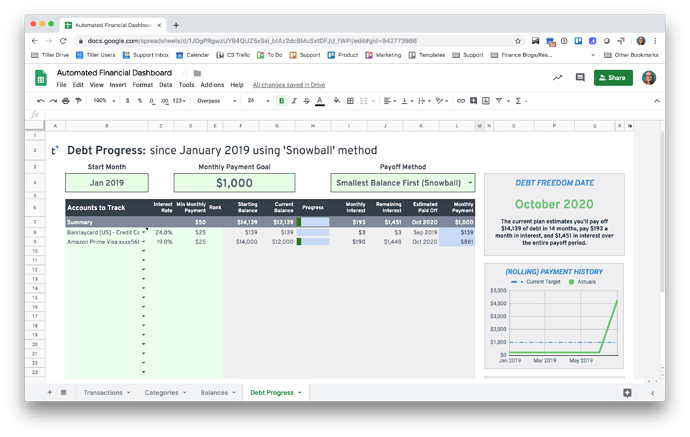
Task: Open the borders tool
Action: click(x=350, y=101)
